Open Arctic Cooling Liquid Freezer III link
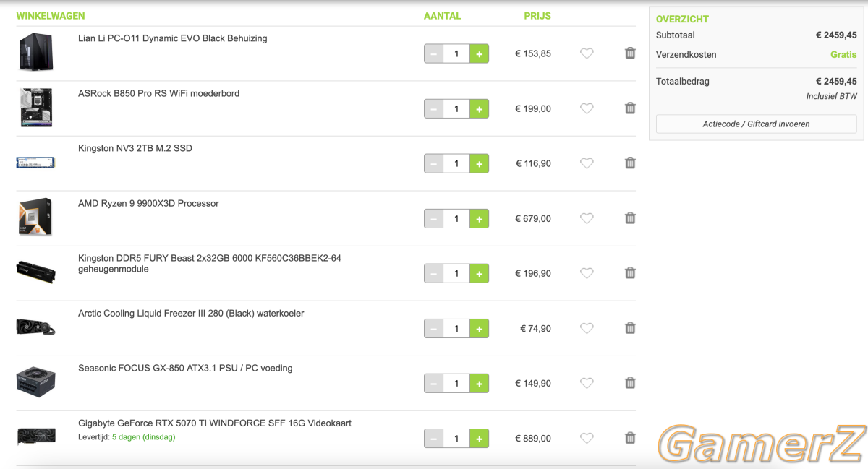The height and width of the screenshot is (469, 868). pyautogui.click(x=191, y=313)
